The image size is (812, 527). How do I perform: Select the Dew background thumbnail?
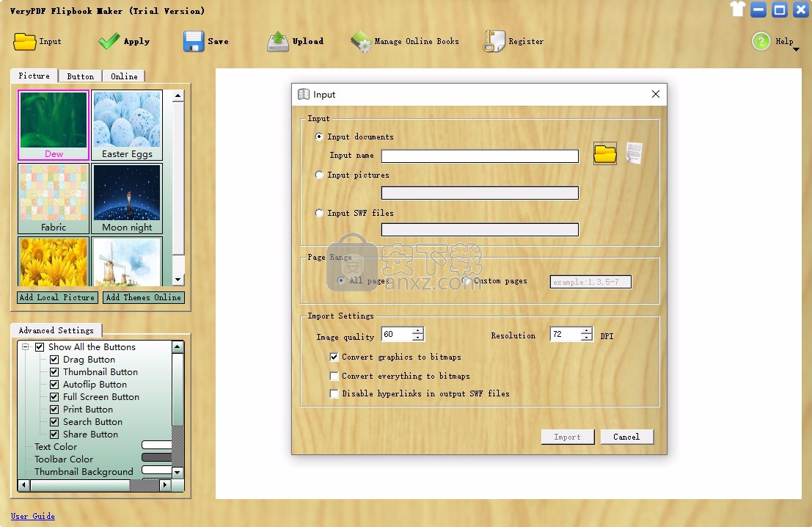(x=54, y=125)
